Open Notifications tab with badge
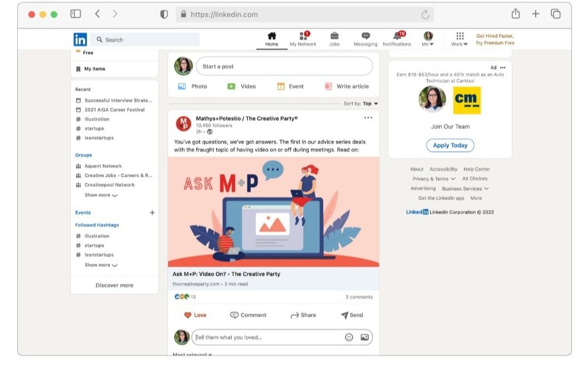The height and width of the screenshot is (370, 588). (x=397, y=39)
